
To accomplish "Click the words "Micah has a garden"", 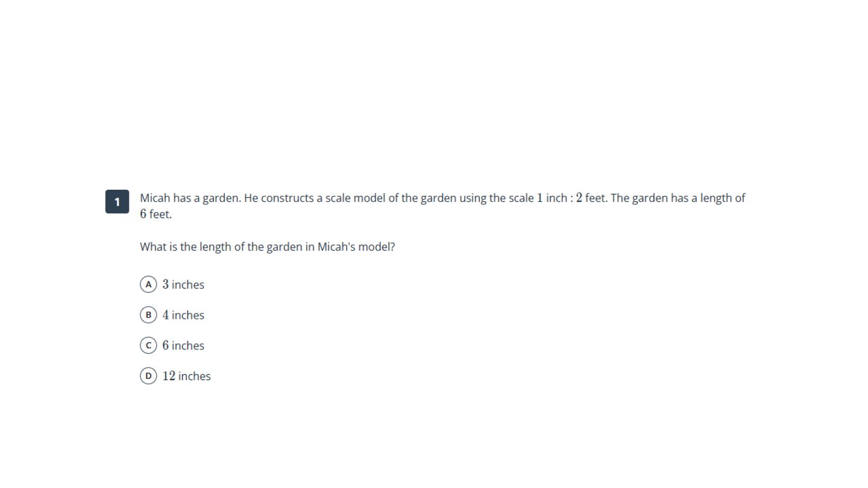I will [x=190, y=198].
